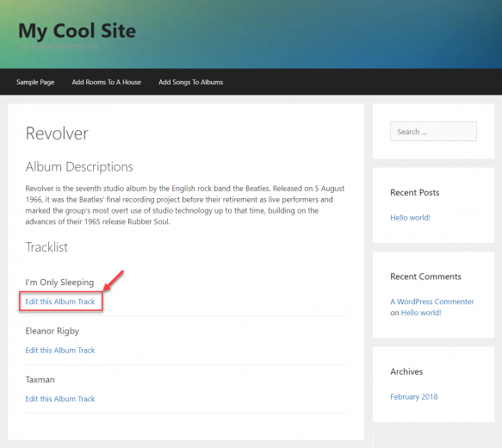Click the Tracklist heading
Image resolution: width=502 pixels, height=448 pixels.
pyautogui.click(x=46, y=247)
